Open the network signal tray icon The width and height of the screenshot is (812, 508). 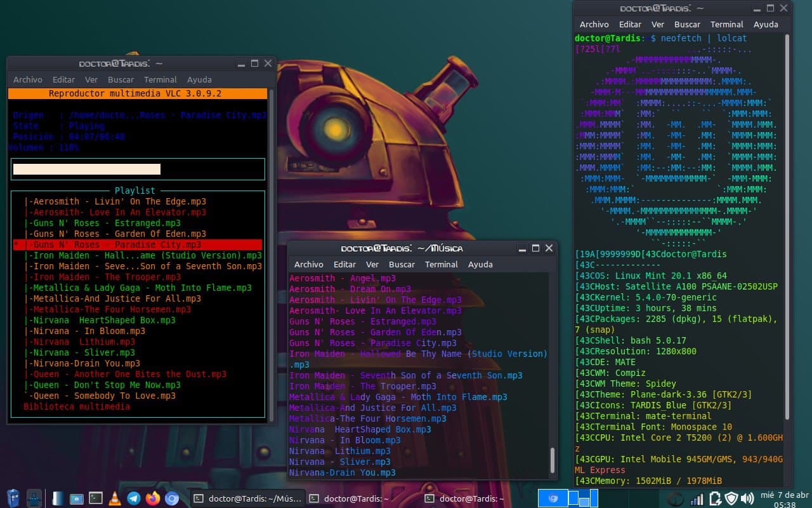[697, 498]
